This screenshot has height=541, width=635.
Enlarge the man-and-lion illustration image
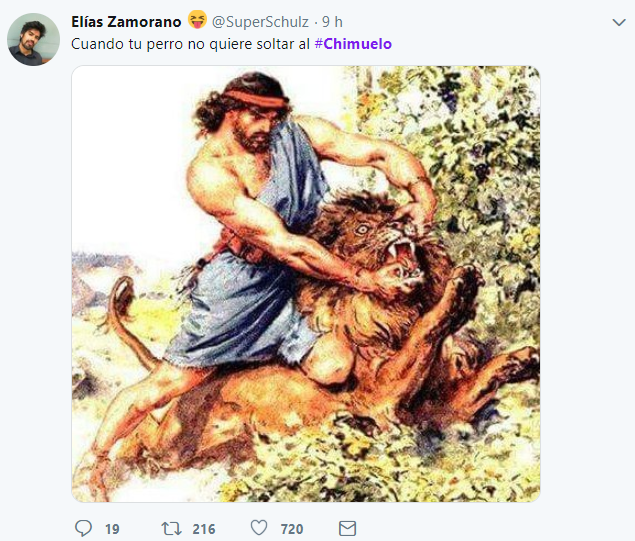(306, 284)
